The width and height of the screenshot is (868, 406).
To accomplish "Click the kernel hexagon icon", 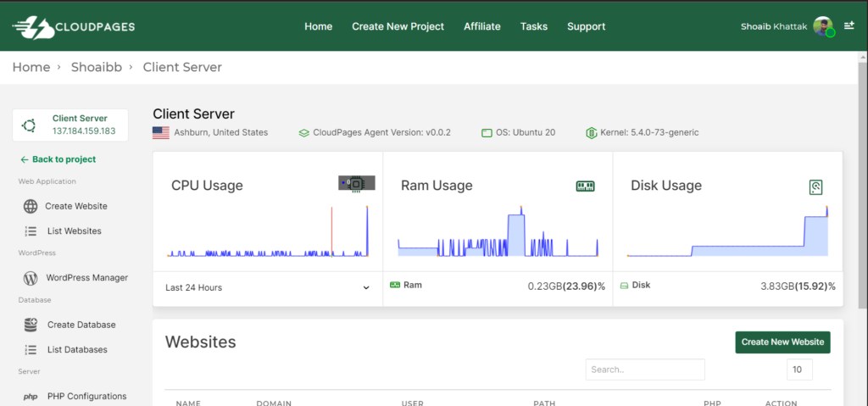I will point(591,133).
